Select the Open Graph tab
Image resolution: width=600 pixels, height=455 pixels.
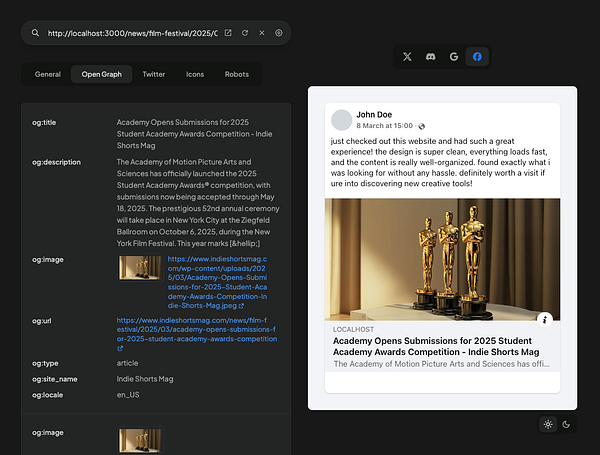101,74
